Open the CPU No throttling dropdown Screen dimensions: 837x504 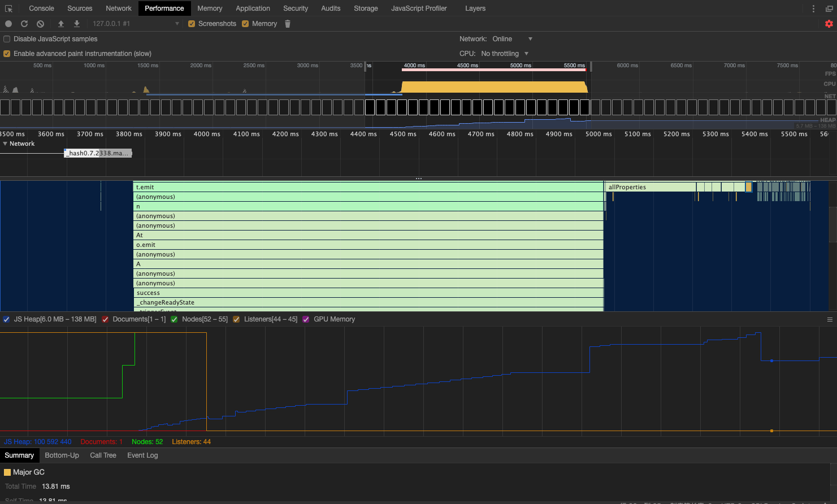505,54
